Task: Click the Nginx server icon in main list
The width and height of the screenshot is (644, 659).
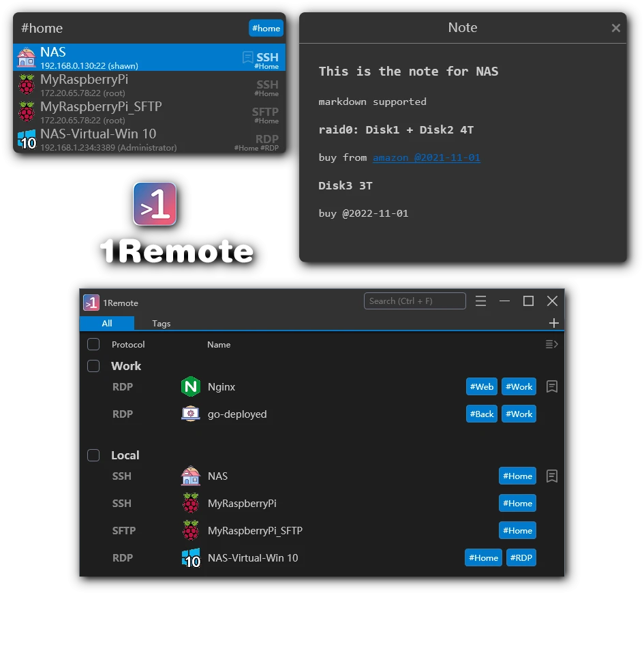Action: pos(190,386)
